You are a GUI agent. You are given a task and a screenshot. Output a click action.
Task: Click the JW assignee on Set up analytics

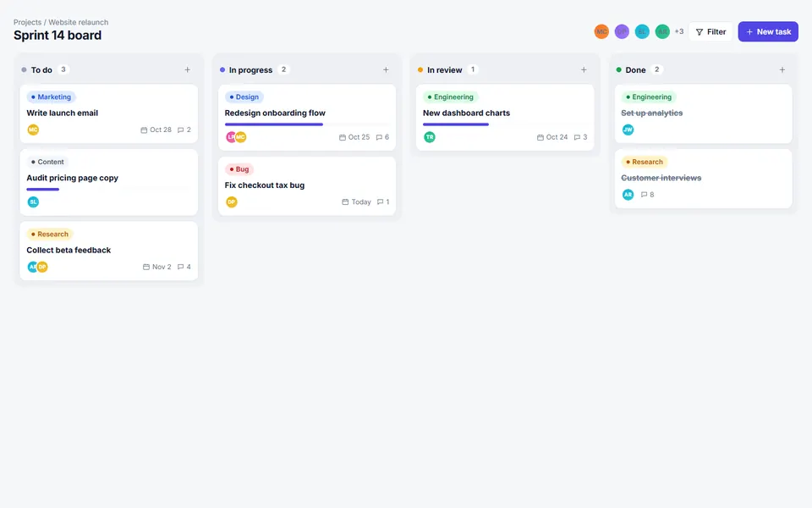(628, 130)
